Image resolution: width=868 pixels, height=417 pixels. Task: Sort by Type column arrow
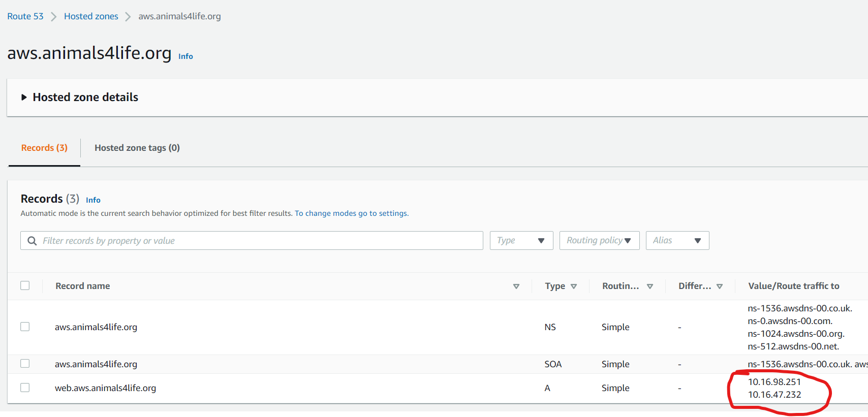pos(574,286)
